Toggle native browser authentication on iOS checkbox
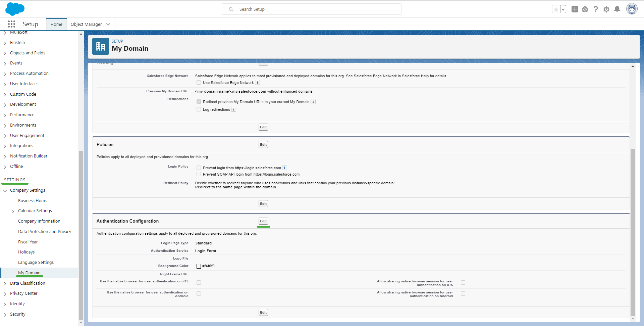Image resolution: width=644 pixels, height=326 pixels. 199,283
